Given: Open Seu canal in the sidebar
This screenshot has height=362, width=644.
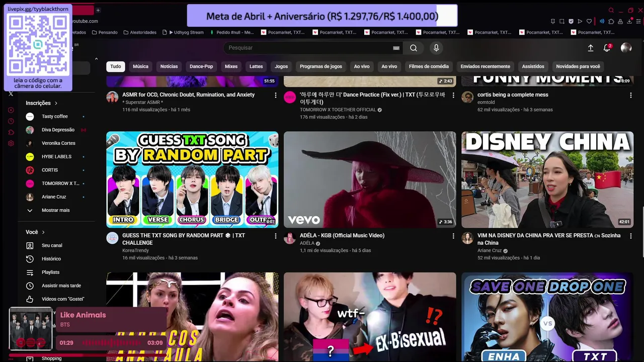Looking at the screenshot, I should pyautogui.click(x=55, y=245).
